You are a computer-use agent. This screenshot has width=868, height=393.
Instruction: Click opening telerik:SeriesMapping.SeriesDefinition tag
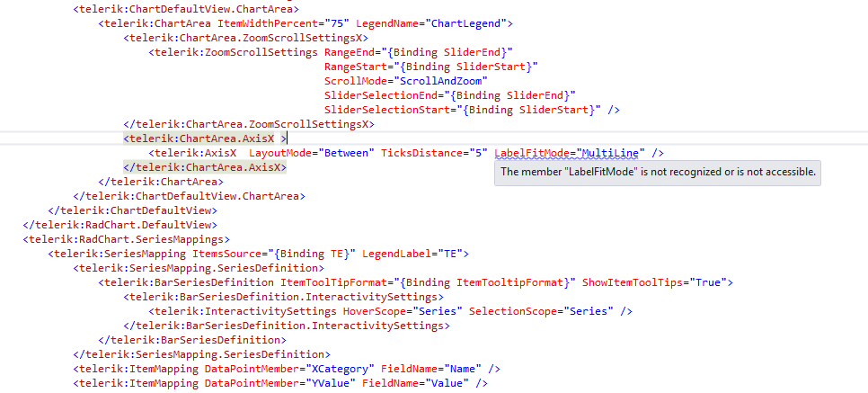pos(199,268)
